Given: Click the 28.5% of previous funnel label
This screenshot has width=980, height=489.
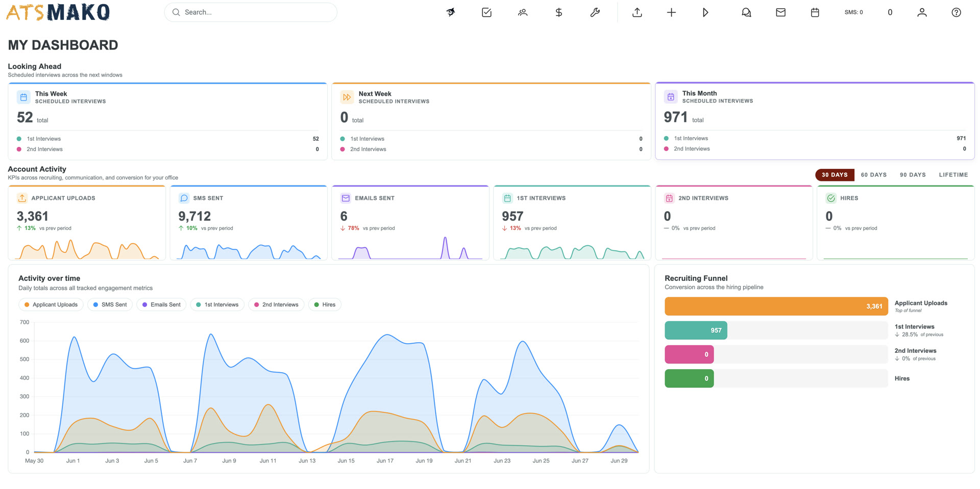Looking at the screenshot, I should pyautogui.click(x=919, y=335).
